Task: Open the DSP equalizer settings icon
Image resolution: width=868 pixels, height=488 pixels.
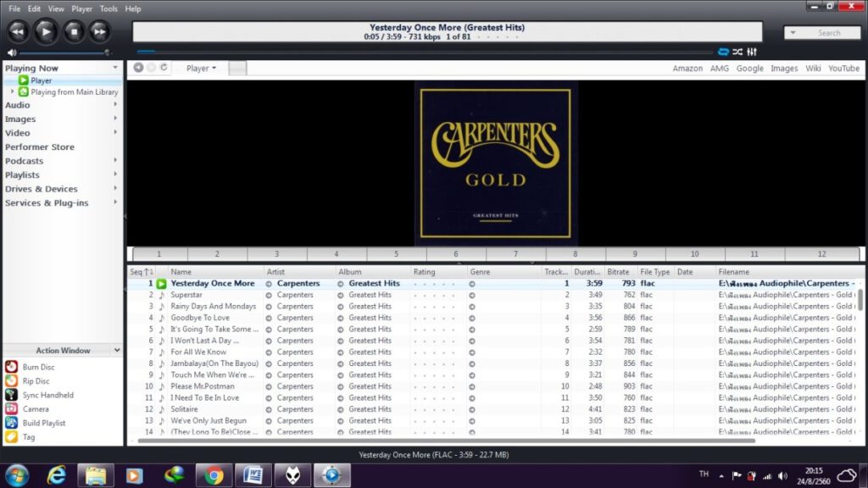Action: pos(752,52)
